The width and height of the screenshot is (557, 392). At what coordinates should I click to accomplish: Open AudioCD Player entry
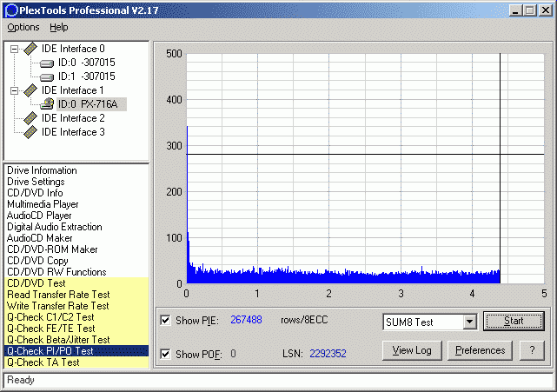point(76,216)
